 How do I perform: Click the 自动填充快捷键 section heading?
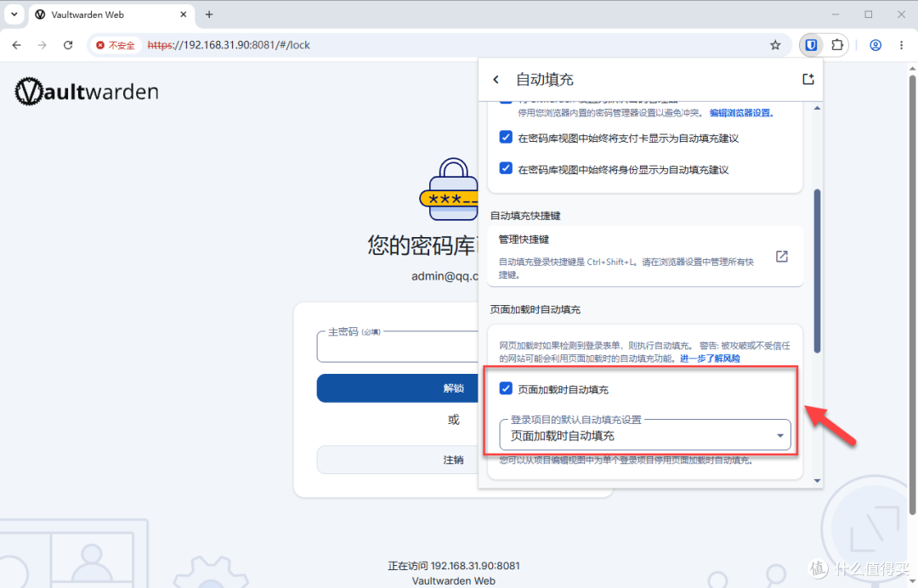click(525, 216)
